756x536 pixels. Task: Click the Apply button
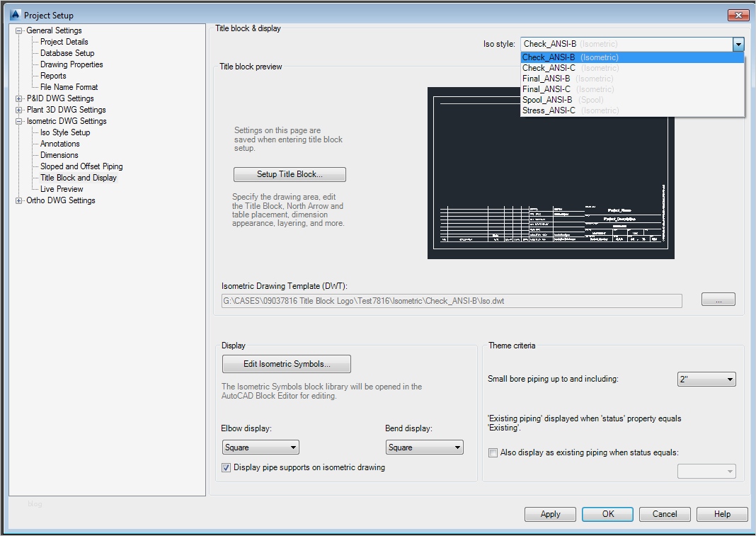tap(550, 514)
